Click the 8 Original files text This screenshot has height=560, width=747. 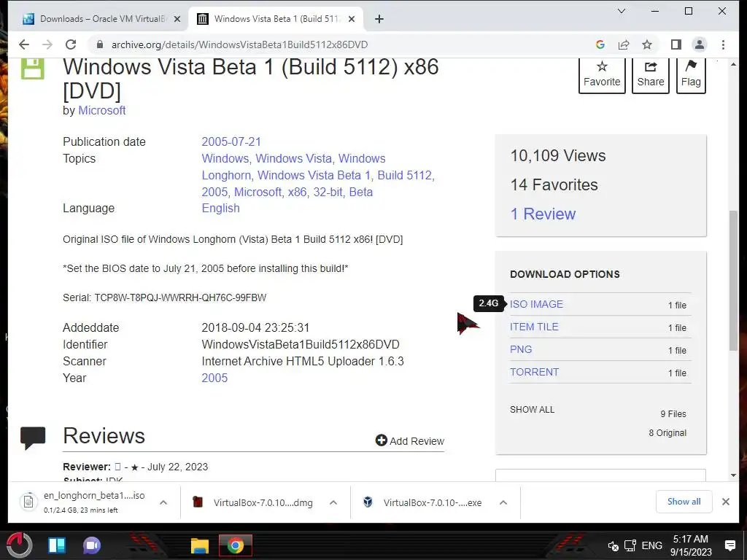pyautogui.click(x=667, y=433)
